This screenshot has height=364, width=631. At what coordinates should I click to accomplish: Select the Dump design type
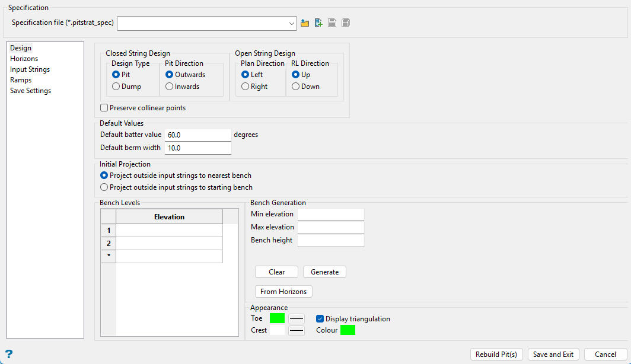pyautogui.click(x=116, y=87)
